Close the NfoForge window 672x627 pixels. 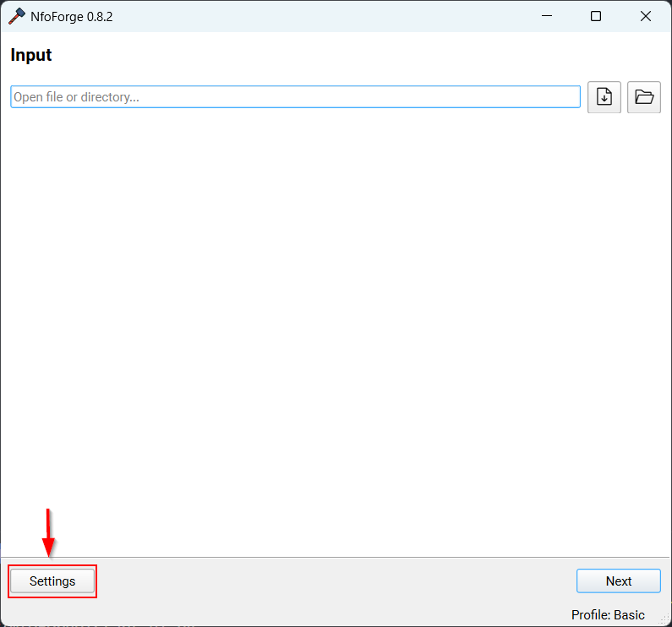click(x=646, y=16)
